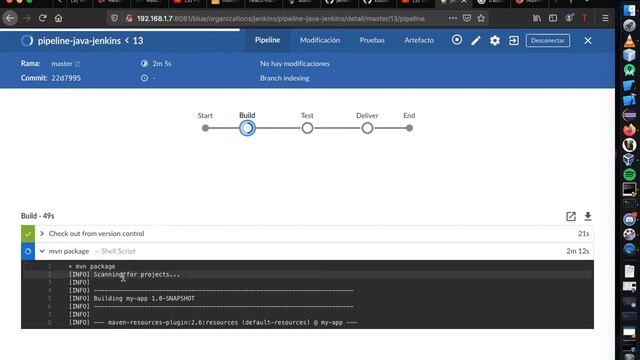The height and width of the screenshot is (360, 640).
Task: Click the rerun pipeline circle icon
Action: tap(457, 40)
